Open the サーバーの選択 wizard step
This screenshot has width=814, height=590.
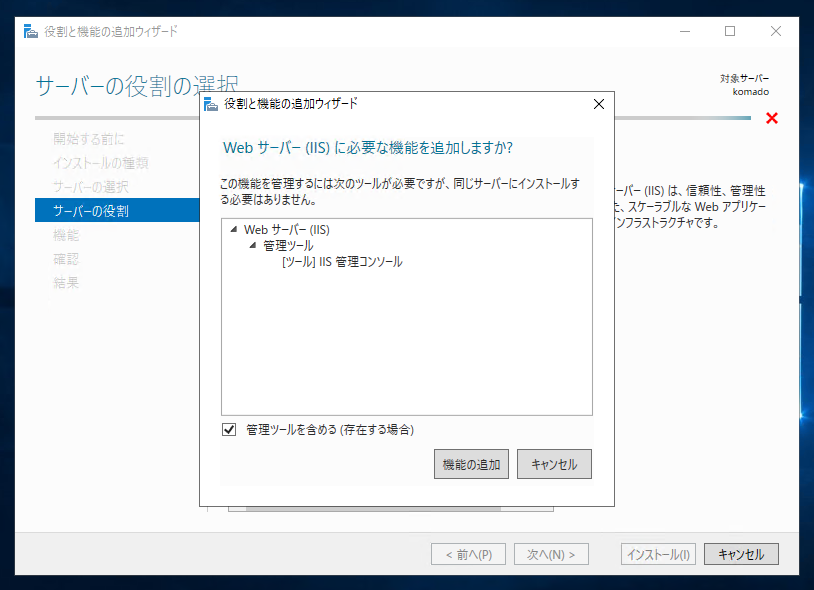tap(90, 187)
